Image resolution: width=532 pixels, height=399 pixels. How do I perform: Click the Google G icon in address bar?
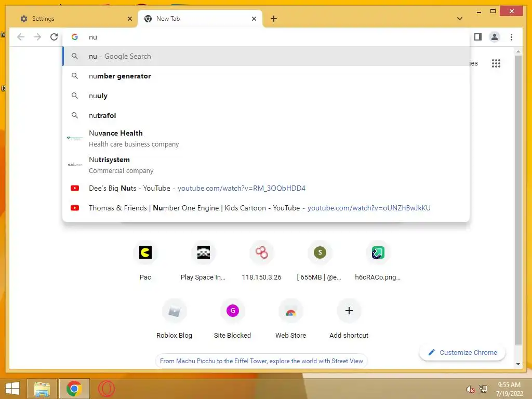(75, 37)
